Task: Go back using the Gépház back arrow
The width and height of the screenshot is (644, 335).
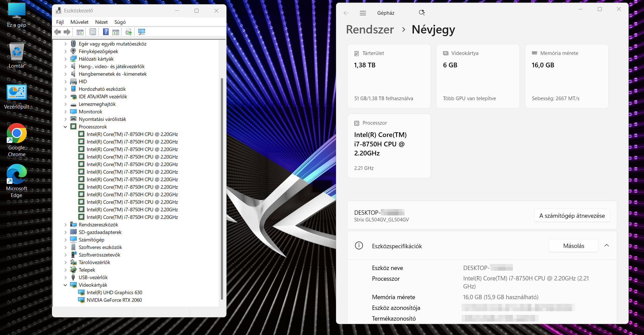Action: (x=346, y=13)
